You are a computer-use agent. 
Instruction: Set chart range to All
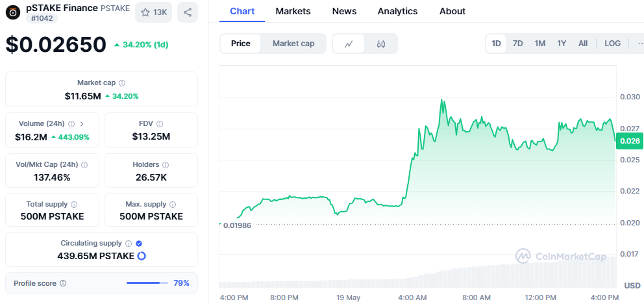click(x=583, y=44)
